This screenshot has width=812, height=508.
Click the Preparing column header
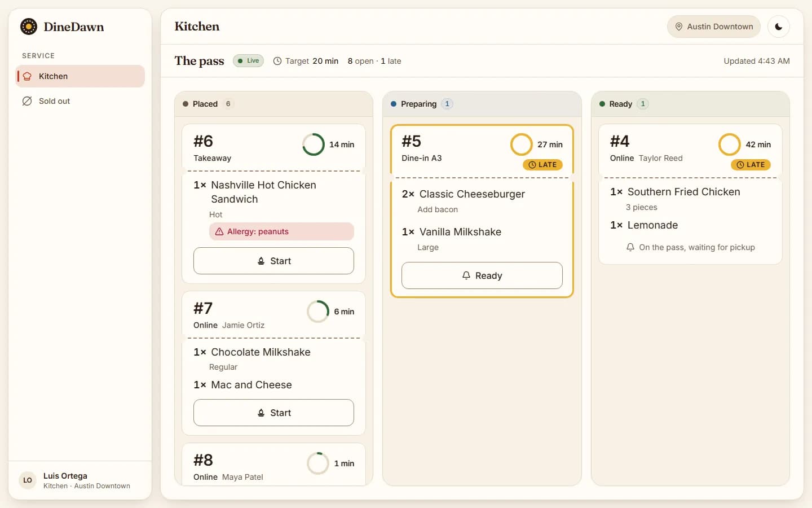(x=482, y=104)
